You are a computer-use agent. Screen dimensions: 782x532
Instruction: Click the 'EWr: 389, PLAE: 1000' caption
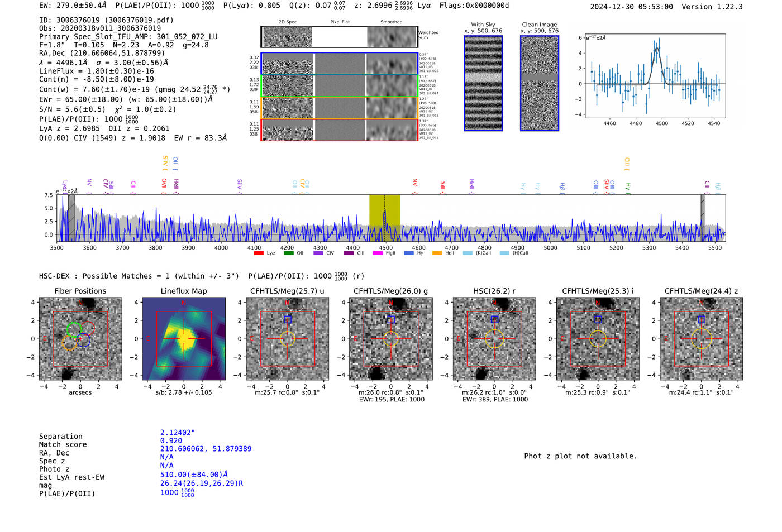pyautogui.click(x=495, y=400)
